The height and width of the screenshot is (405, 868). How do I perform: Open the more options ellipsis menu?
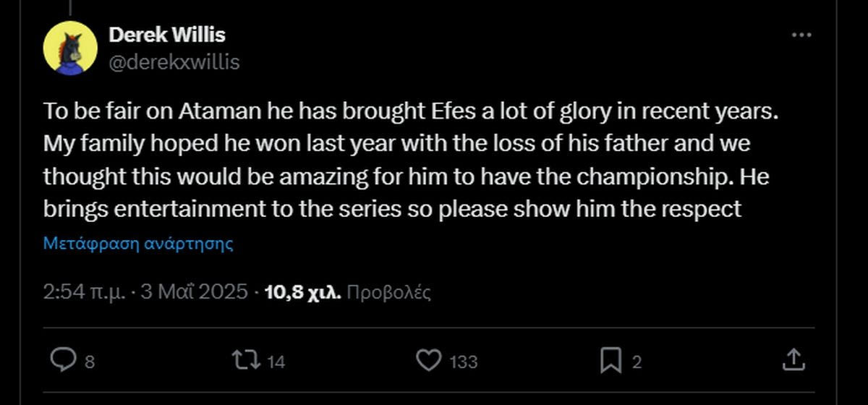click(801, 35)
